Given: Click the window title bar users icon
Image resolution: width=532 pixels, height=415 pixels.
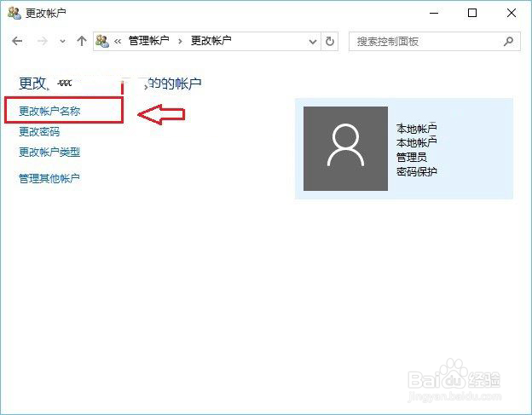Looking at the screenshot, I should 14,14.
